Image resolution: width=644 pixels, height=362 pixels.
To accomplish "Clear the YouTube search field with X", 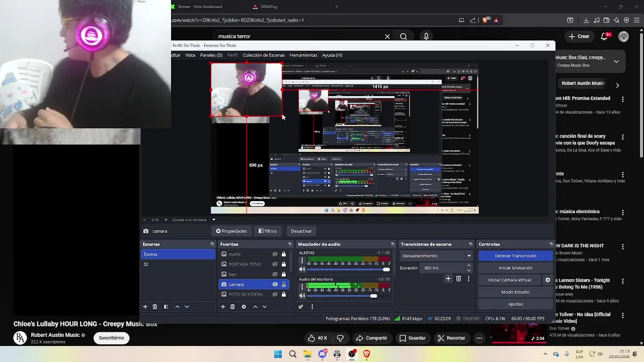I will point(387,37).
